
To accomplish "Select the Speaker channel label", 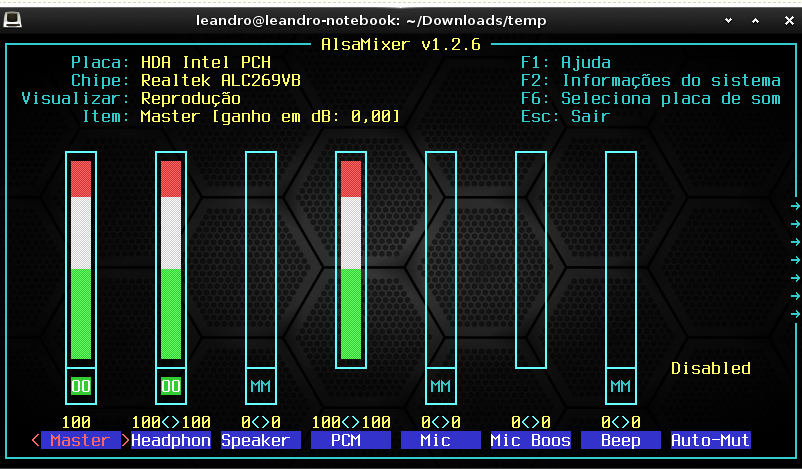I will [x=261, y=440].
